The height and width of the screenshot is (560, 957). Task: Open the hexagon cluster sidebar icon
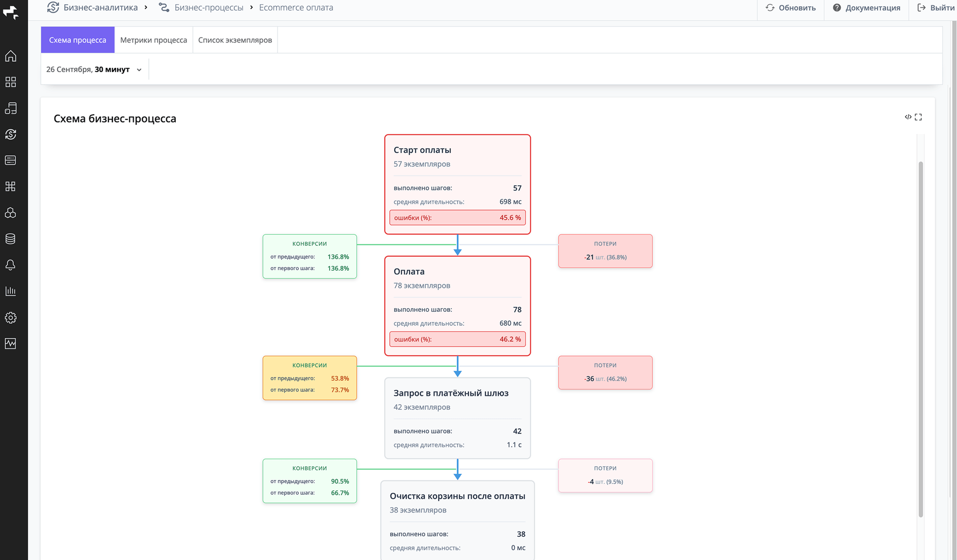[11, 213]
